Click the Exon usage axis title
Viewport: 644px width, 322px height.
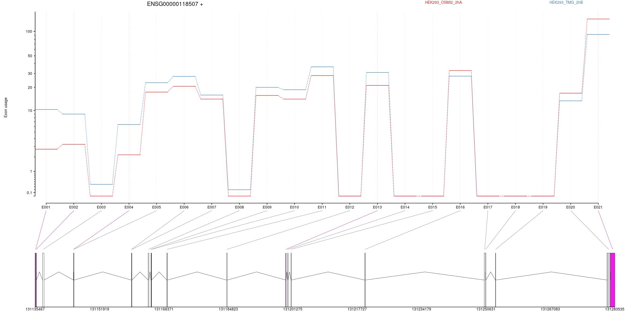[x=6, y=107]
